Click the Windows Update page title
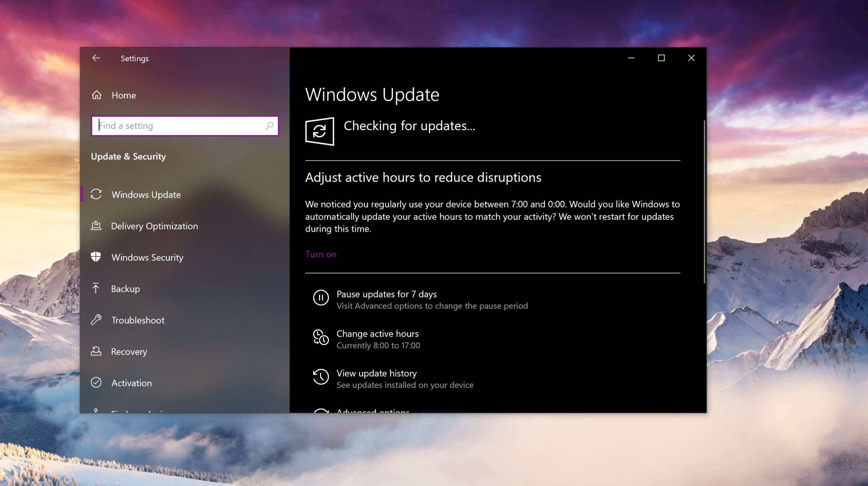Image resolution: width=868 pixels, height=486 pixels. 372,95
